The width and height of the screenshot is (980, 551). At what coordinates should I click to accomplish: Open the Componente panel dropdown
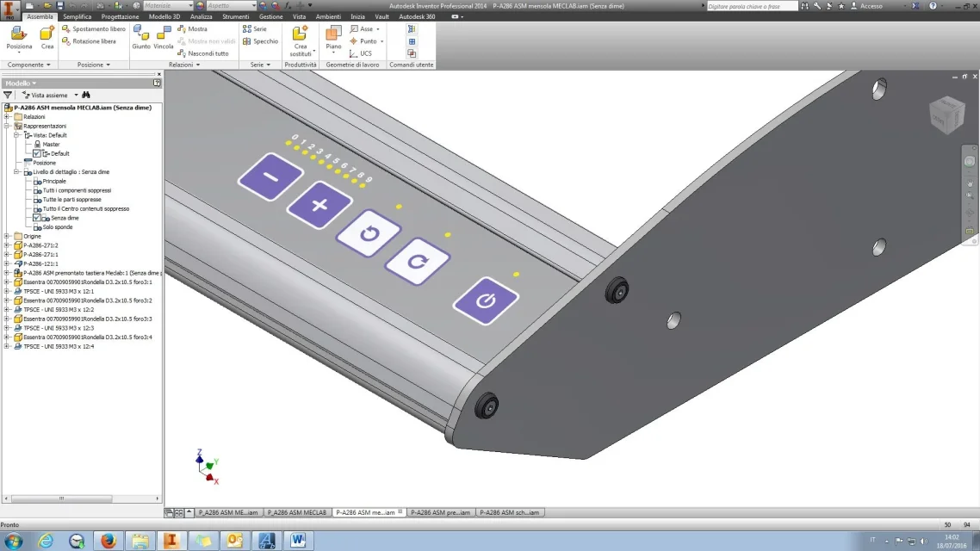click(x=28, y=65)
